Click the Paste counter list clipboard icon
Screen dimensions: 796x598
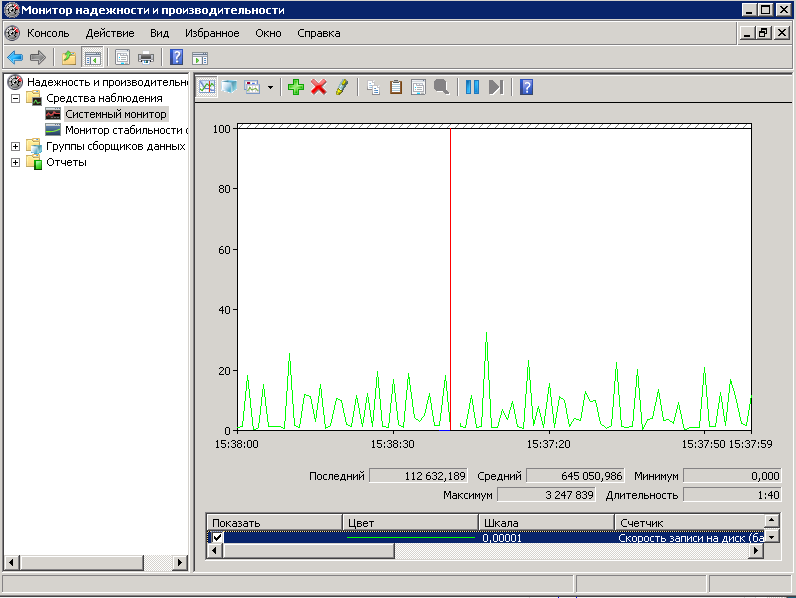[396, 87]
